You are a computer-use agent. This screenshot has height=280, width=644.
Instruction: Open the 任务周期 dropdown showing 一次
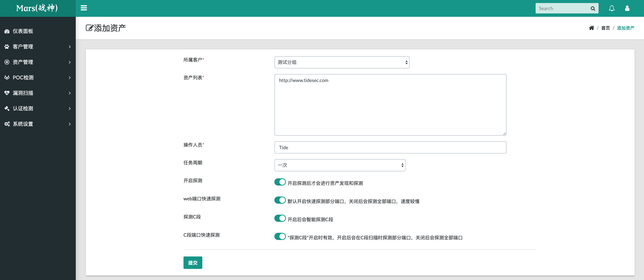[340, 165]
